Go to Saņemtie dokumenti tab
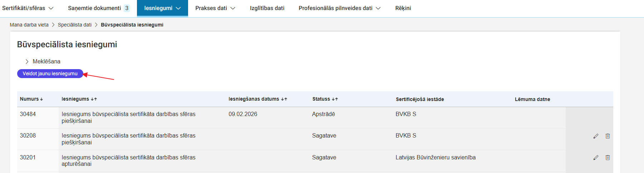This screenshot has width=644, height=173. (x=98, y=8)
